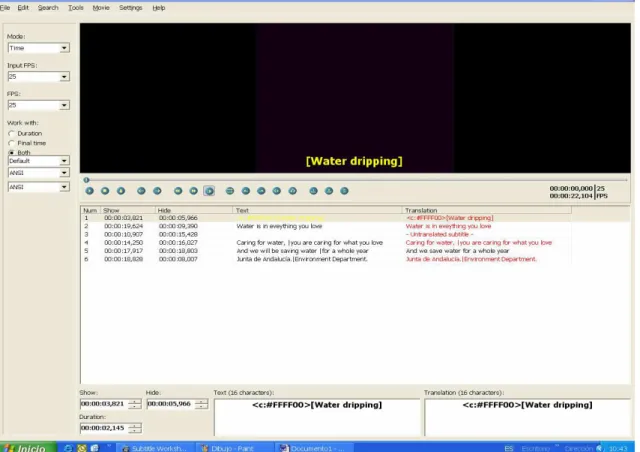Click the Num column header
The image size is (640, 452).
click(x=90, y=210)
